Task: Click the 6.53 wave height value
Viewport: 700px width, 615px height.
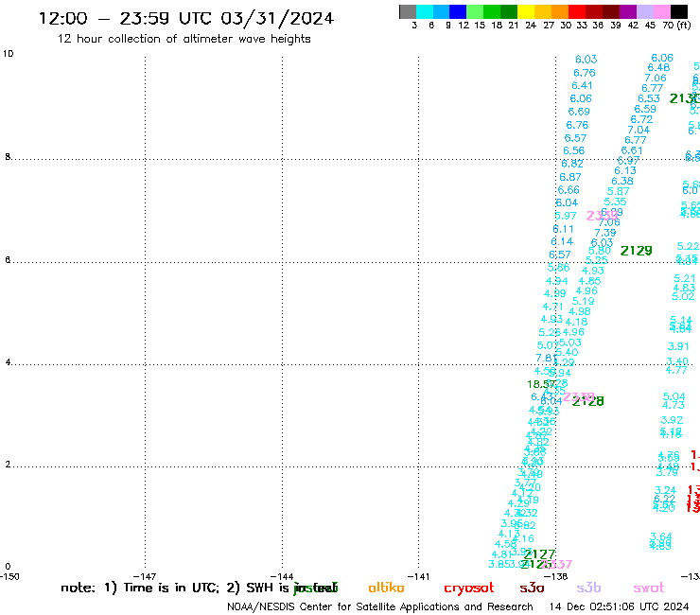Action: [x=649, y=98]
